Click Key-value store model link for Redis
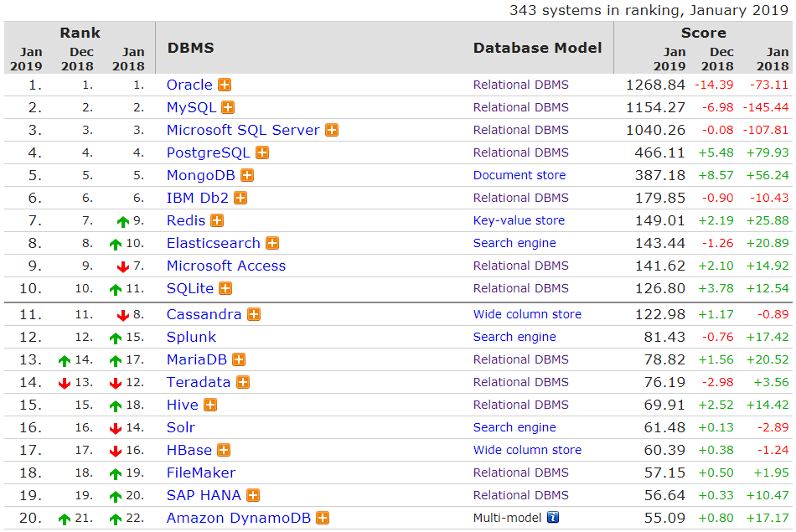 pos(519,220)
